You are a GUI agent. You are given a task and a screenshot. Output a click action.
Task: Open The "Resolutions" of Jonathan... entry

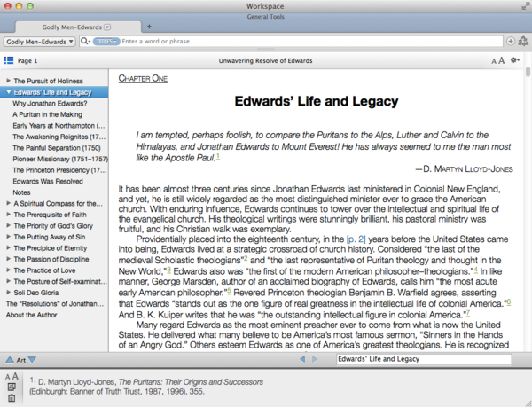55,303
